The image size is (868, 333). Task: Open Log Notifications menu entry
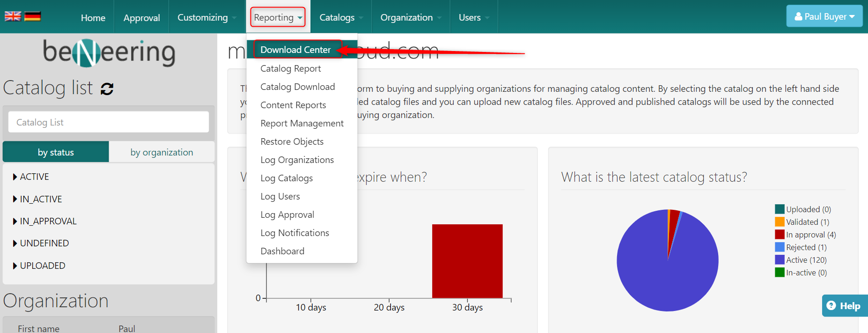click(294, 233)
